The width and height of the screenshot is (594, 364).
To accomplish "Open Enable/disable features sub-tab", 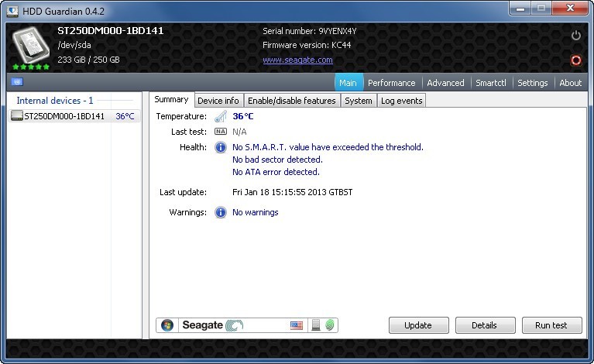I will tap(292, 101).
